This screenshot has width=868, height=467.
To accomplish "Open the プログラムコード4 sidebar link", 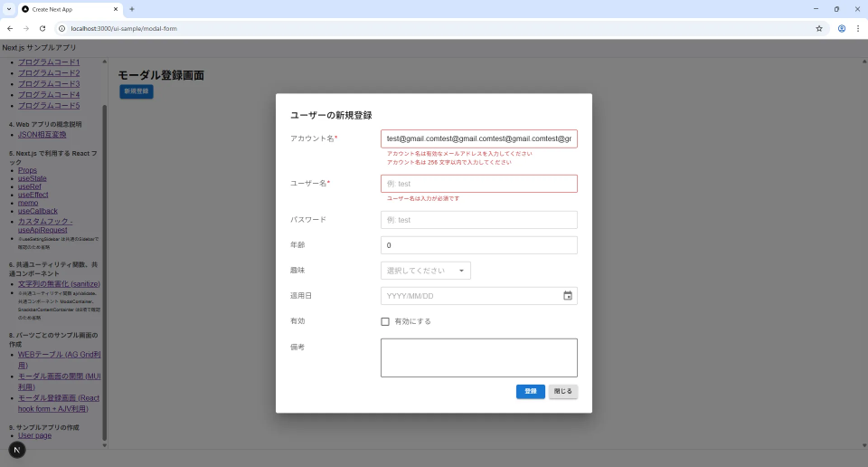I will click(x=49, y=95).
